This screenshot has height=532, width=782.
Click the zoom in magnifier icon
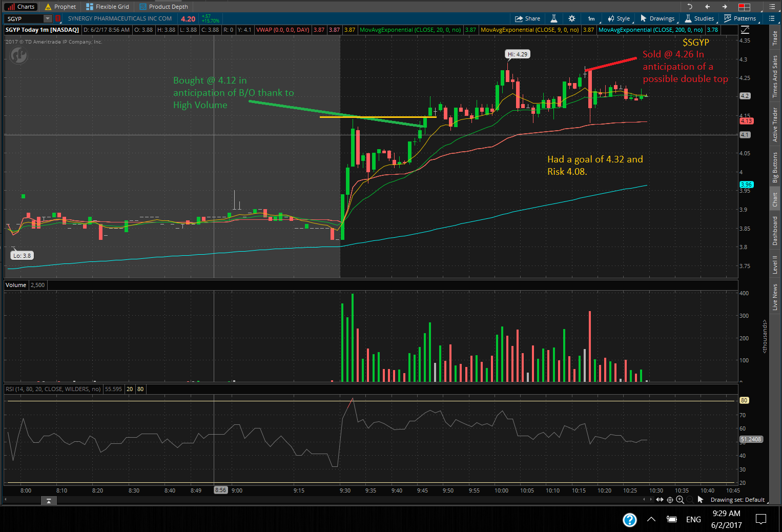(680, 500)
